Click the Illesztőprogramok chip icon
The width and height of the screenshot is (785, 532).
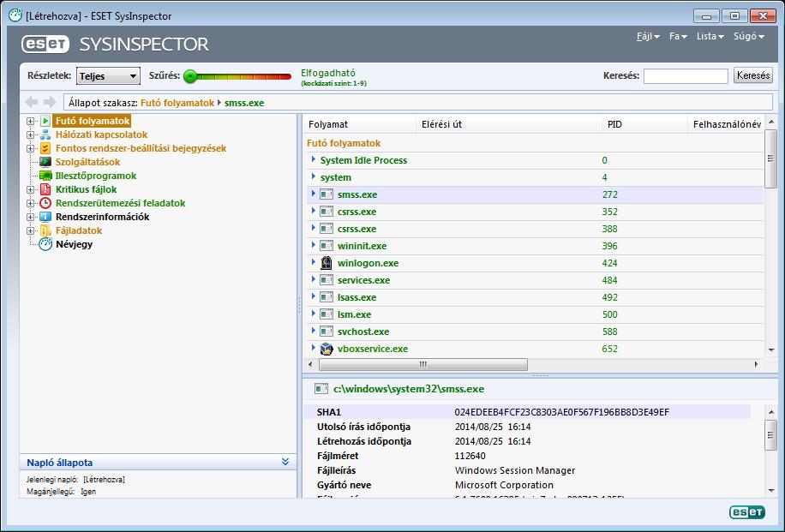click(x=45, y=176)
